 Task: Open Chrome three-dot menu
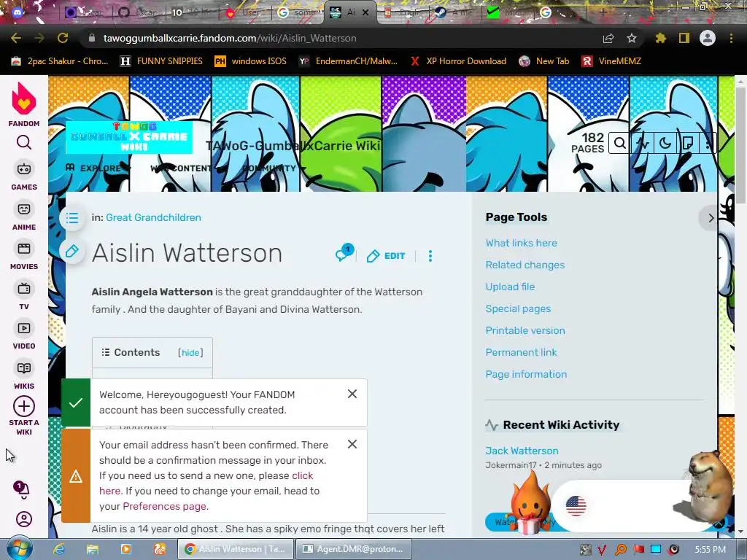tap(731, 38)
